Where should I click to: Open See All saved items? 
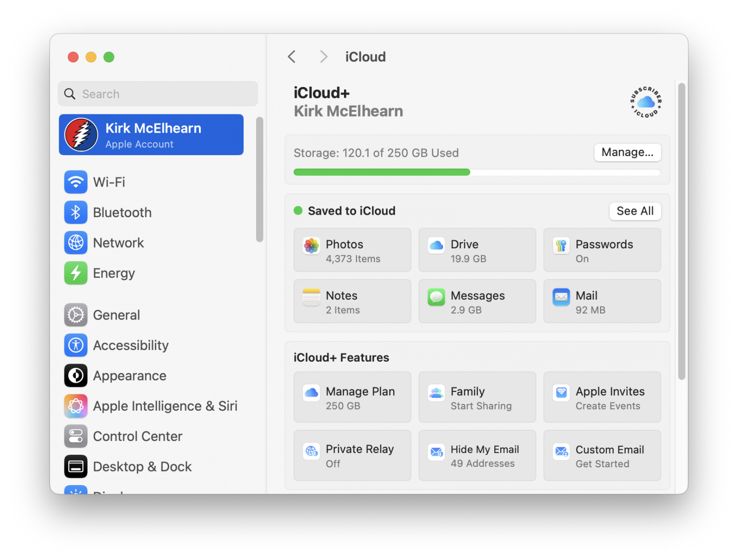635,211
